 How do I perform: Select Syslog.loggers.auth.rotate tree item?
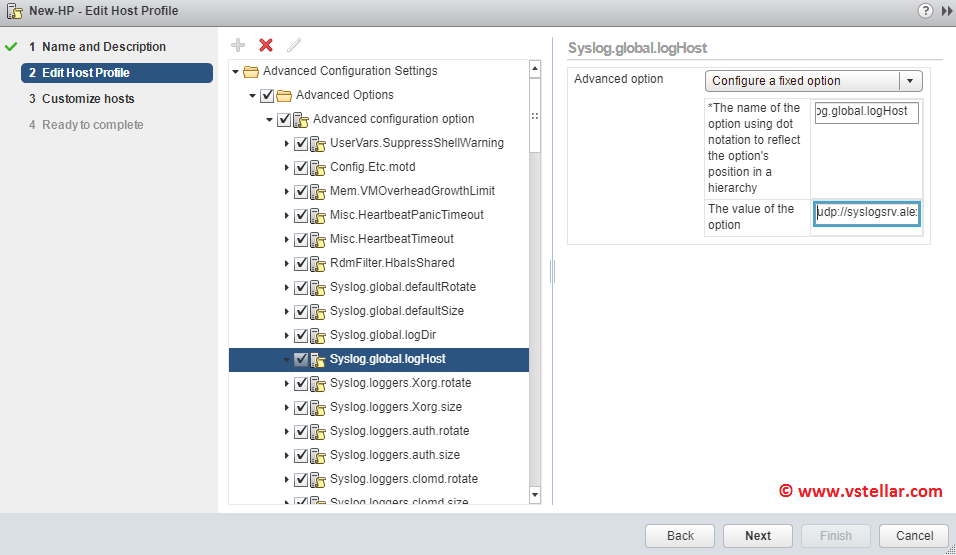[399, 431]
